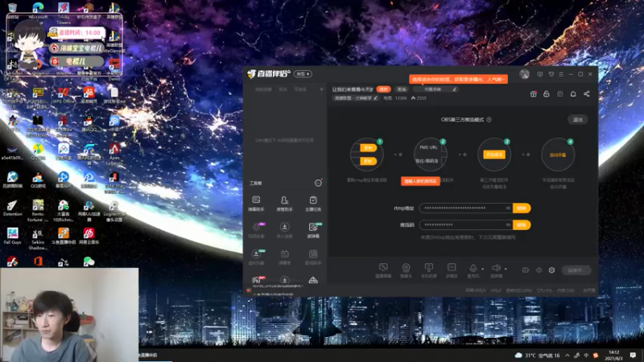Open the 网易云音乐 desktop shortcut
This screenshot has height=362, width=644.
(x=89, y=236)
